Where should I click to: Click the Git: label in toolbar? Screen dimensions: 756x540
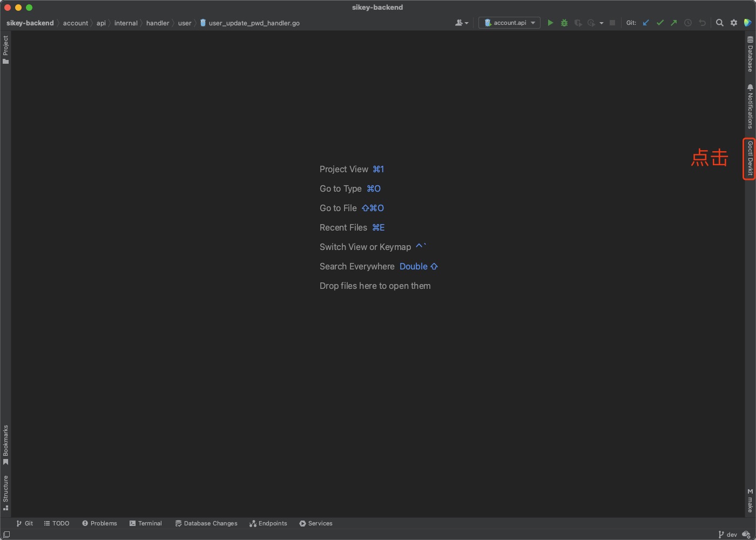(631, 23)
